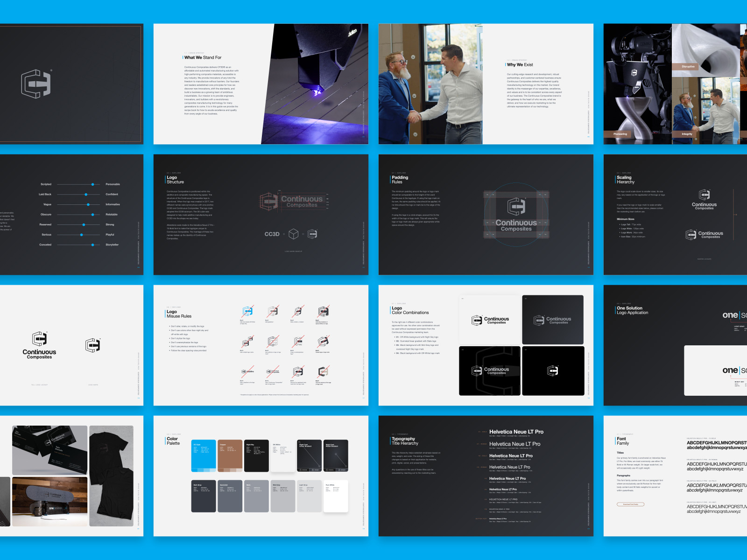Click the 'Logo Color Combinations' heading
The image size is (747, 560).
click(410, 310)
